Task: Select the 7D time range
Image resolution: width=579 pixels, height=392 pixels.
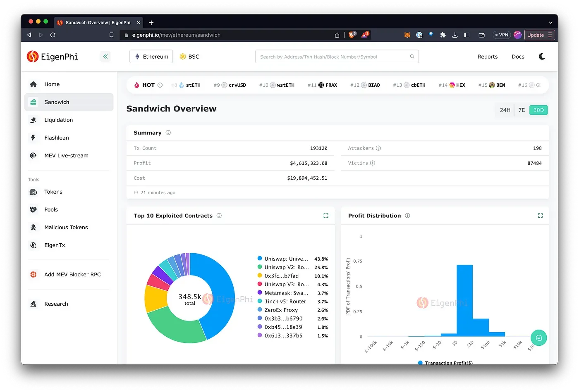Action: (x=522, y=110)
